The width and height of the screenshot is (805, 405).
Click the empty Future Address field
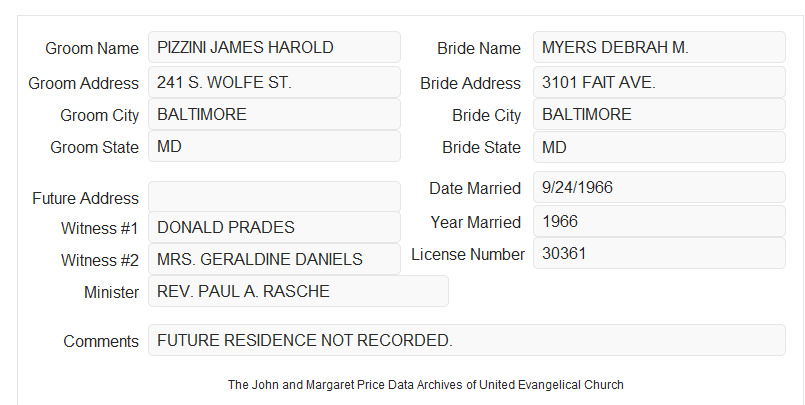274,197
